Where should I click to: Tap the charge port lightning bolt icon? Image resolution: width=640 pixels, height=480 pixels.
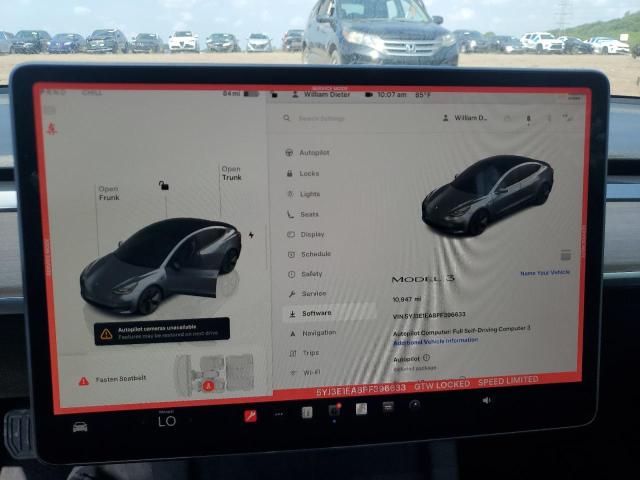pos(251,235)
